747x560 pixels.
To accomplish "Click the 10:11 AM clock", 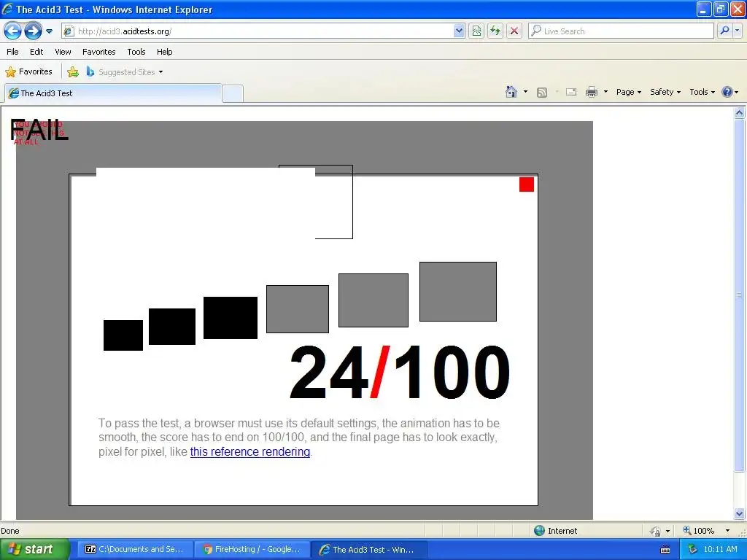I will pos(720,550).
